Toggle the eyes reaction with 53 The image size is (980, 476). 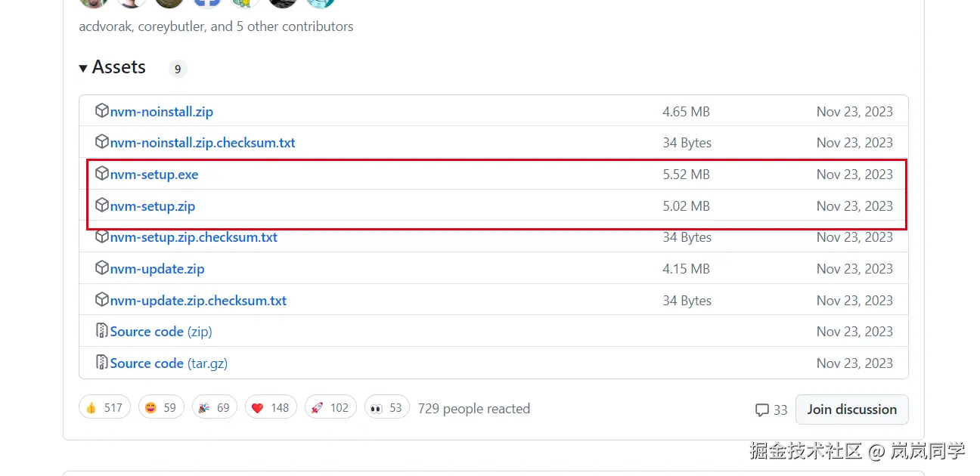pos(386,408)
